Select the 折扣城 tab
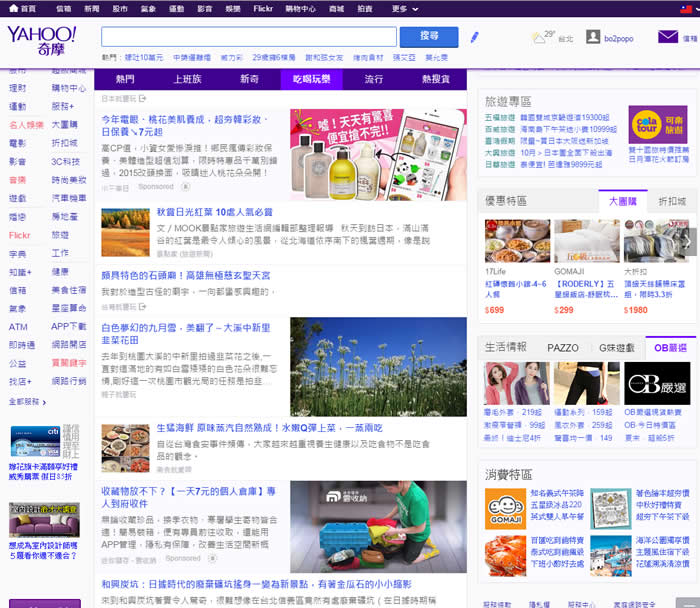This screenshot has height=608, width=700. [672, 201]
